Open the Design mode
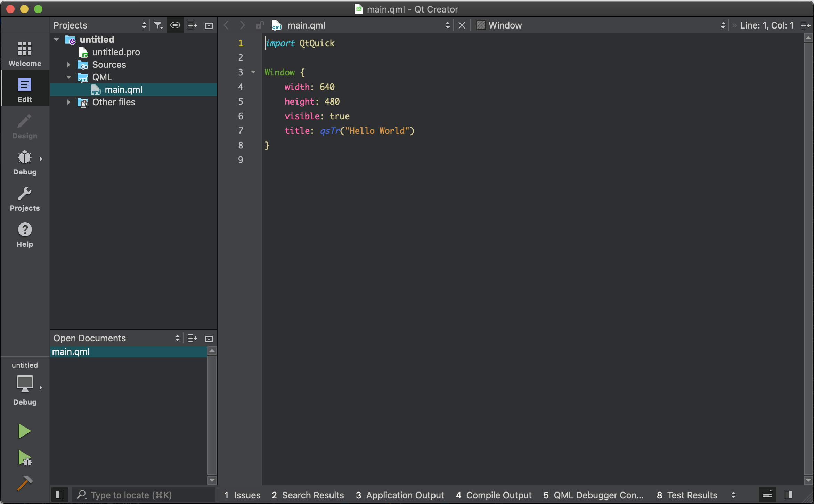This screenshot has height=504, width=814. (x=25, y=126)
